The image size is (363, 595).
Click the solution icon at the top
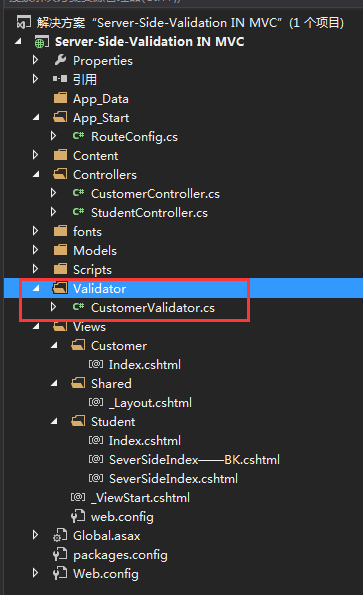24,22
